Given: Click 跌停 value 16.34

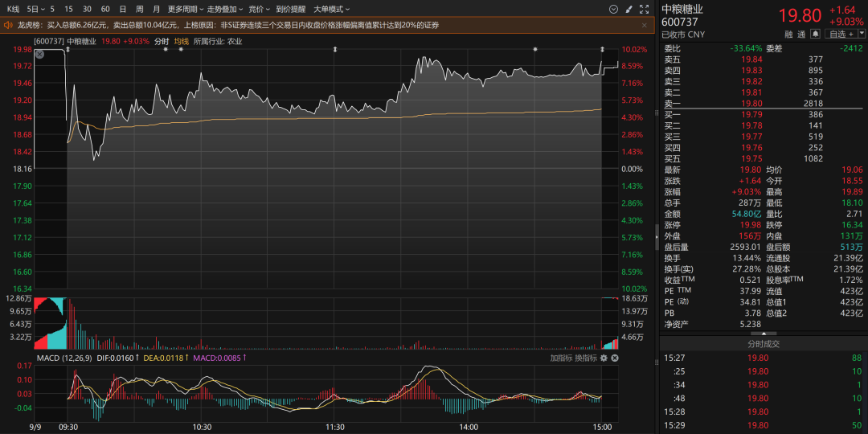Looking at the screenshot, I should pyautogui.click(x=854, y=225).
